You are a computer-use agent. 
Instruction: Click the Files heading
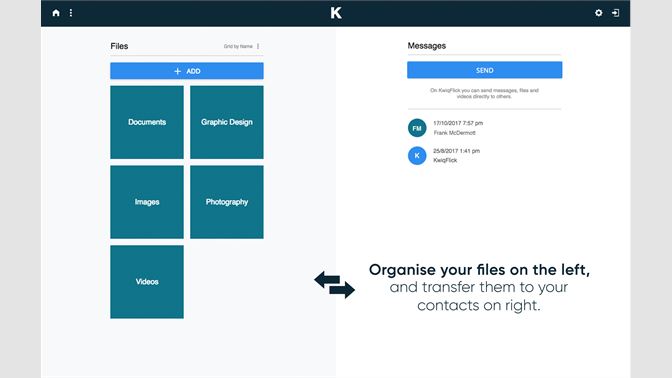pos(119,46)
